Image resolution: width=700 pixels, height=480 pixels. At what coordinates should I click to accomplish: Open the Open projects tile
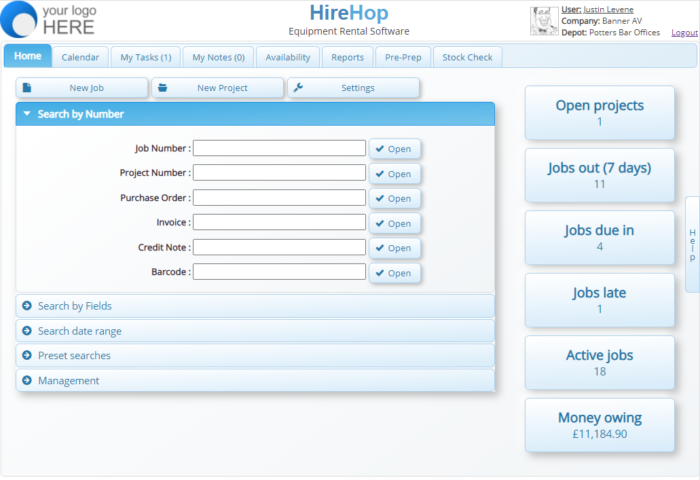coord(600,113)
